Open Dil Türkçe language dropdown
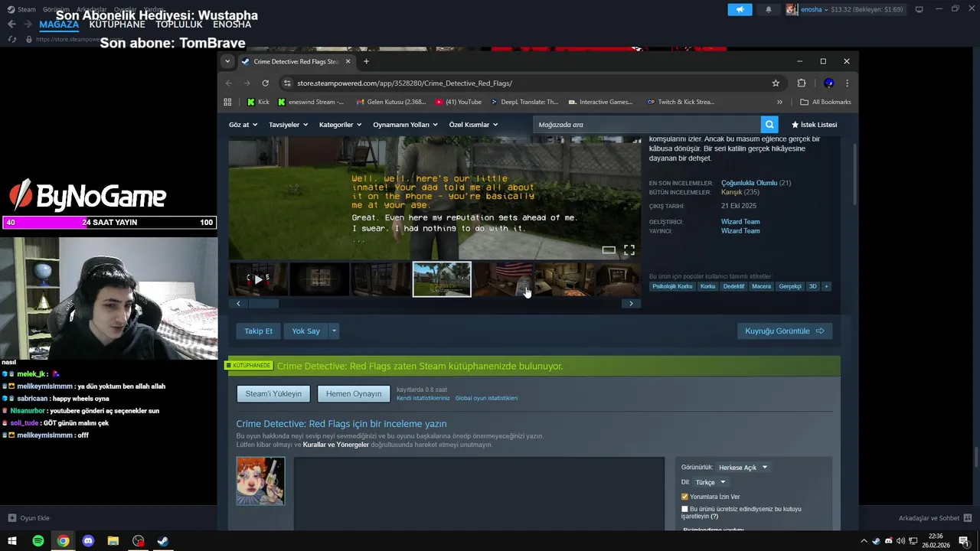Screen dimensions: 980x551 pyautogui.click(x=710, y=482)
